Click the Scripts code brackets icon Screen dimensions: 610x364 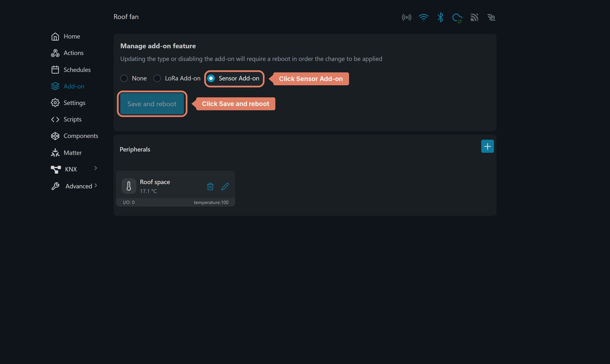pyautogui.click(x=55, y=120)
